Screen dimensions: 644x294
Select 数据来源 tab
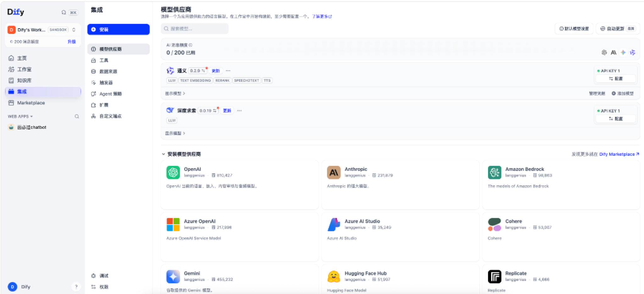[119, 71]
